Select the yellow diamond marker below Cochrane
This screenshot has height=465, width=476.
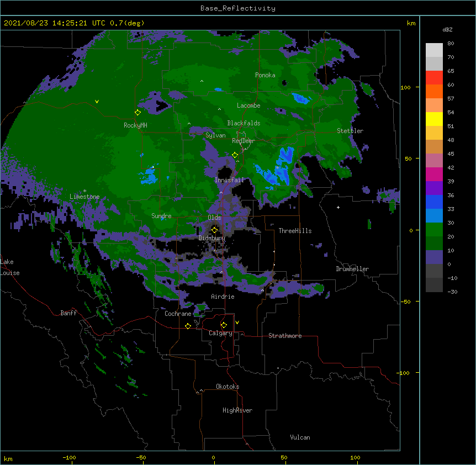tap(188, 326)
